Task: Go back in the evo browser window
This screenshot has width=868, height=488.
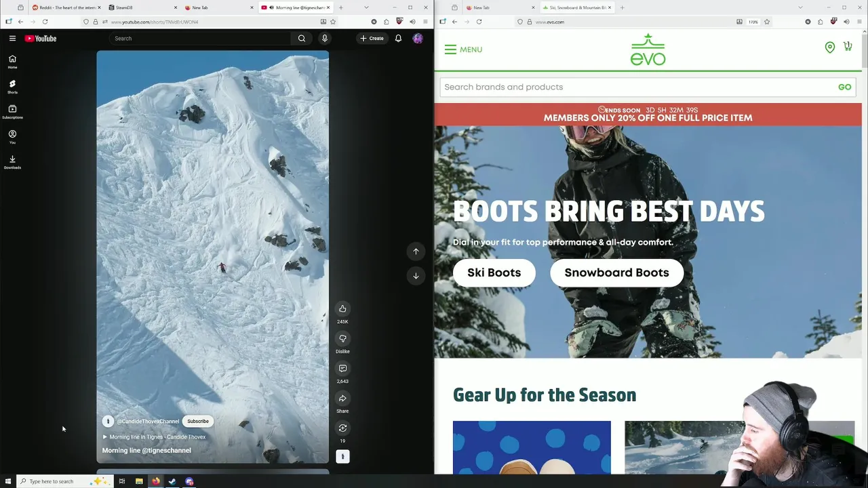Action: (x=454, y=22)
